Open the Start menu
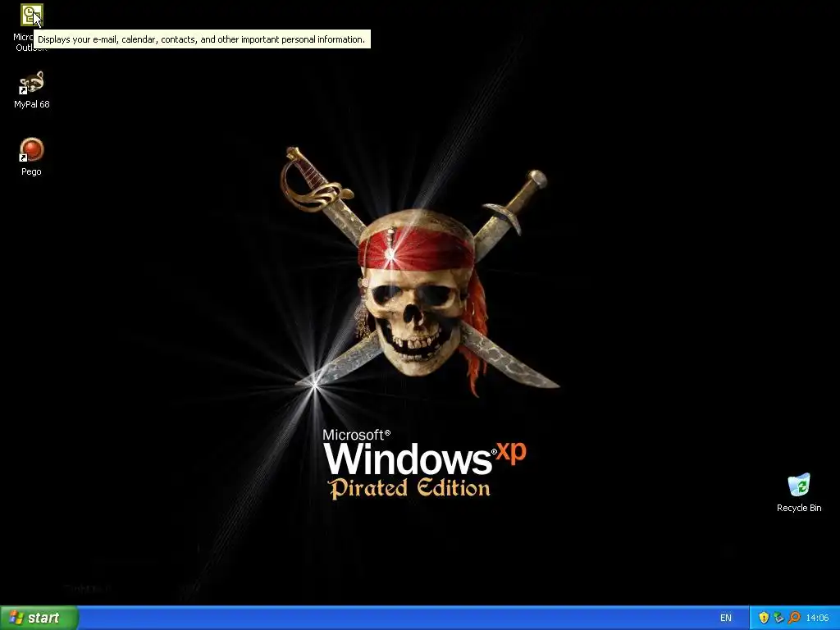840x630 pixels. point(39,618)
